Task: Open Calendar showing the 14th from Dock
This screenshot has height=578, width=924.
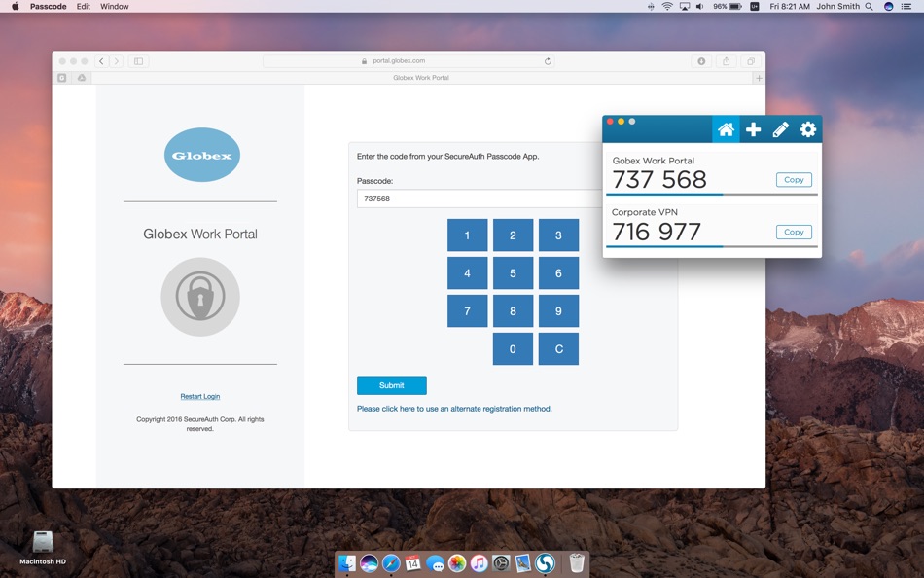Action: point(412,562)
